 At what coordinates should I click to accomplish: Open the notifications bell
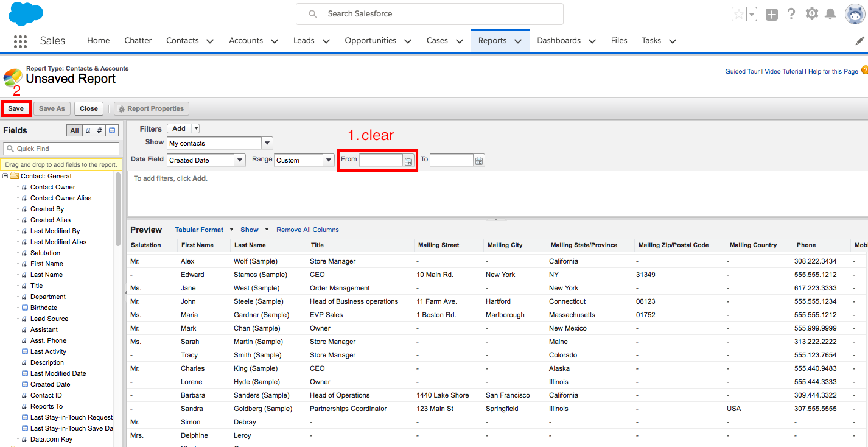[x=830, y=14]
